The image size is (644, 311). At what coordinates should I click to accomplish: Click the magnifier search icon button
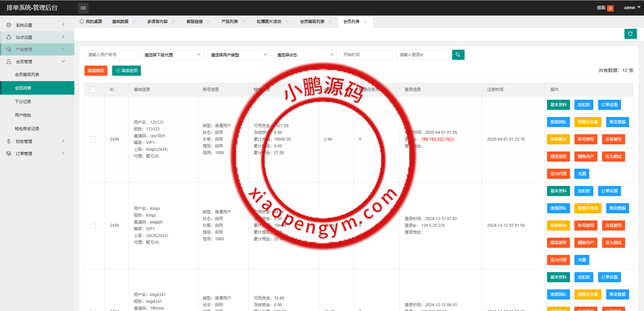point(458,55)
